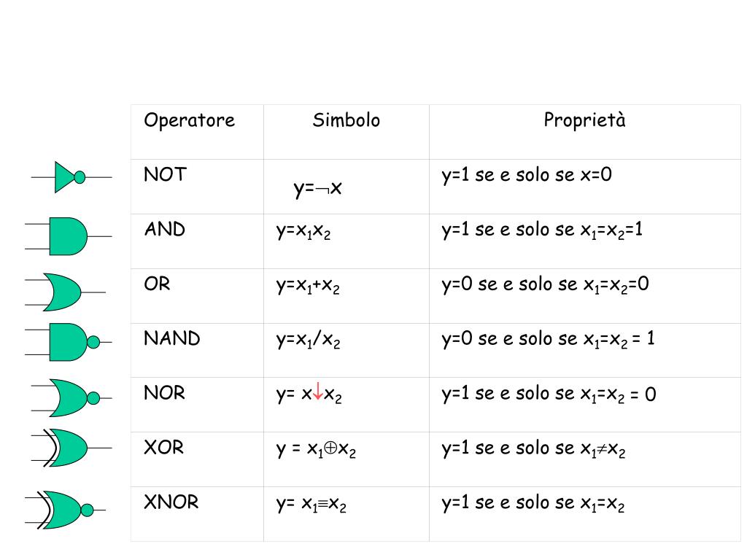Click the OR gate symbol
The width and height of the screenshot is (747, 560).
coord(65,292)
